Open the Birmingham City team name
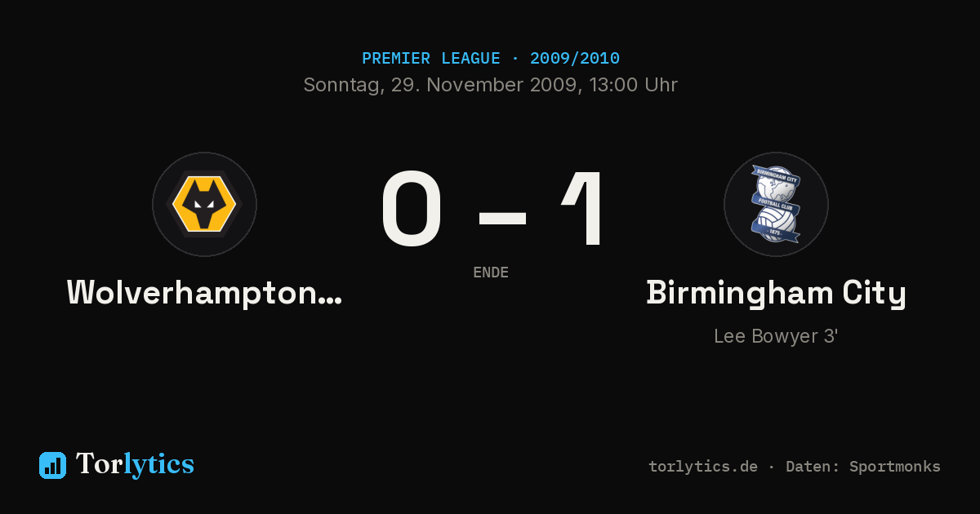This screenshot has width=980, height=514. (x=777, y=294)
